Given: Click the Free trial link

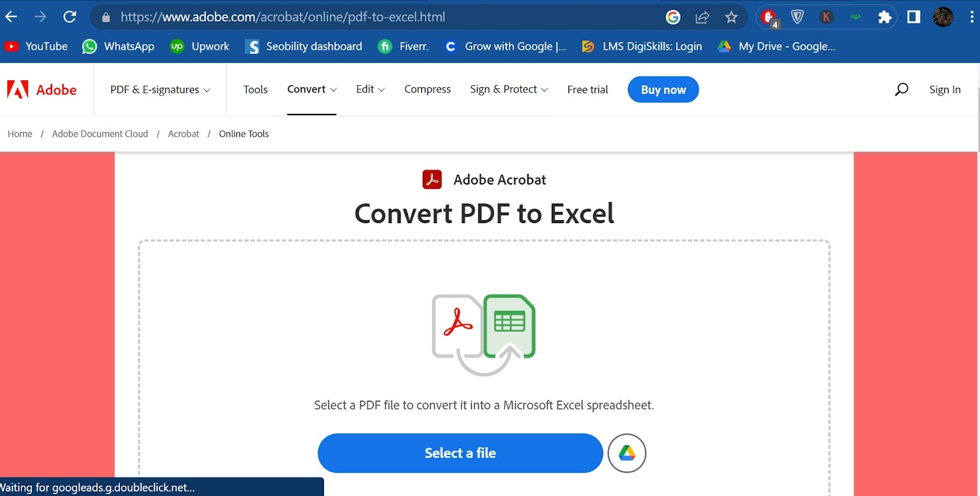Looking at the screenshot, I should 588,90.
